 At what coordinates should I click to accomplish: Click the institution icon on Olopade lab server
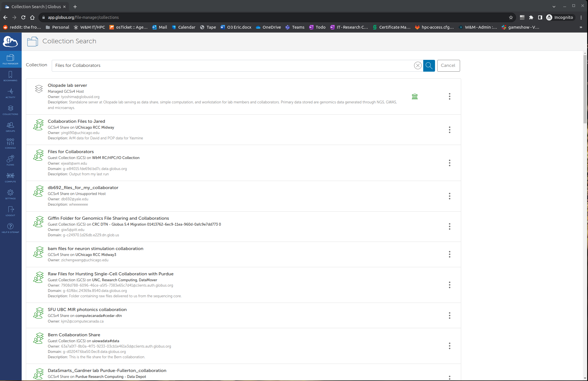point(414,96)
